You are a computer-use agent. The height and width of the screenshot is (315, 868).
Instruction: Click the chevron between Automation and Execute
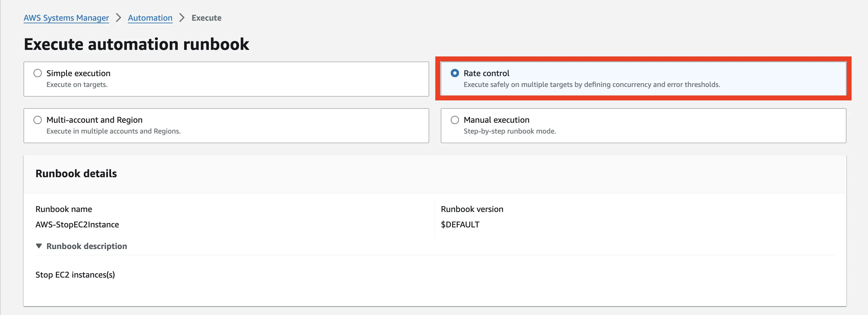[182, 17]
